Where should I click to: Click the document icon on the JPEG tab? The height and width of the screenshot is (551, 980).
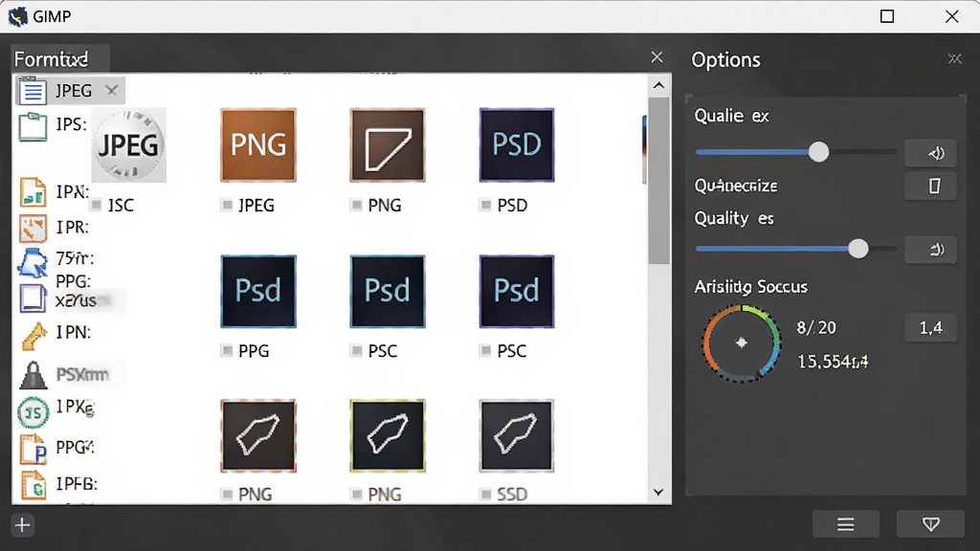[x=33, y=91]
